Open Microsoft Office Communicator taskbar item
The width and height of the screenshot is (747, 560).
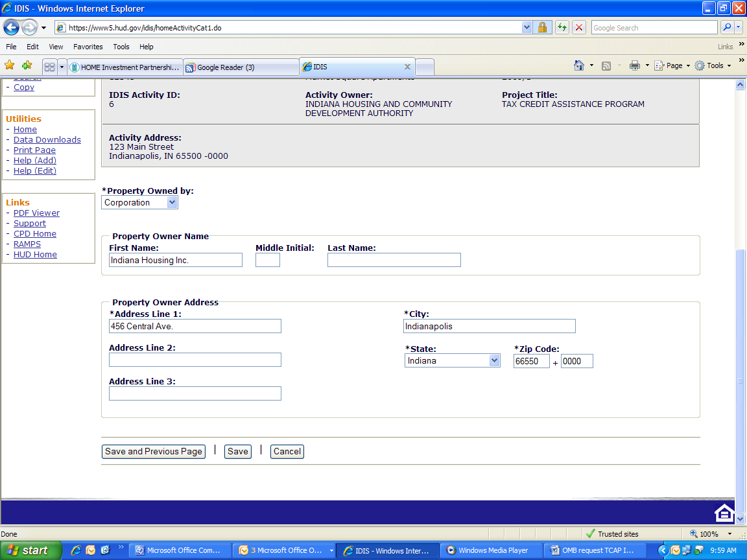181,550
